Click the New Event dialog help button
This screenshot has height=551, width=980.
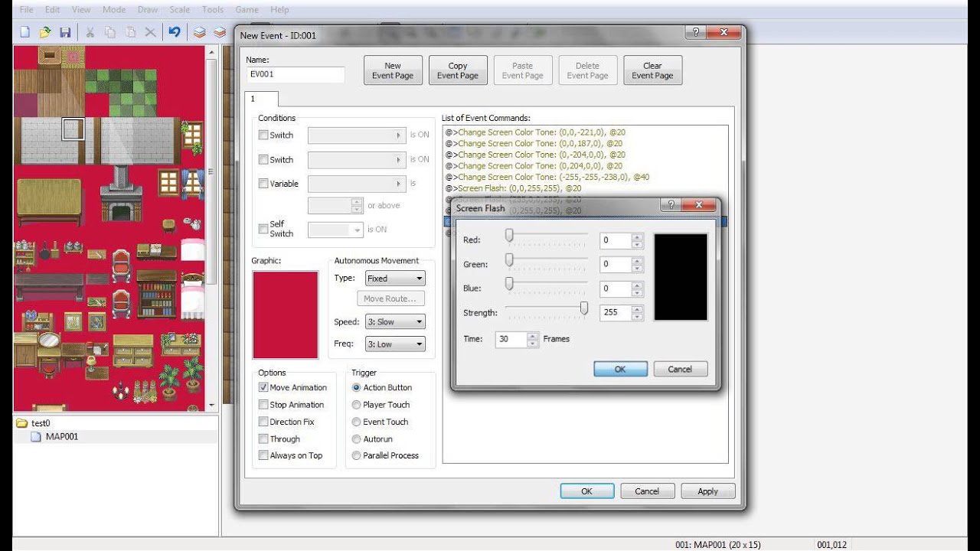point(695,33)
